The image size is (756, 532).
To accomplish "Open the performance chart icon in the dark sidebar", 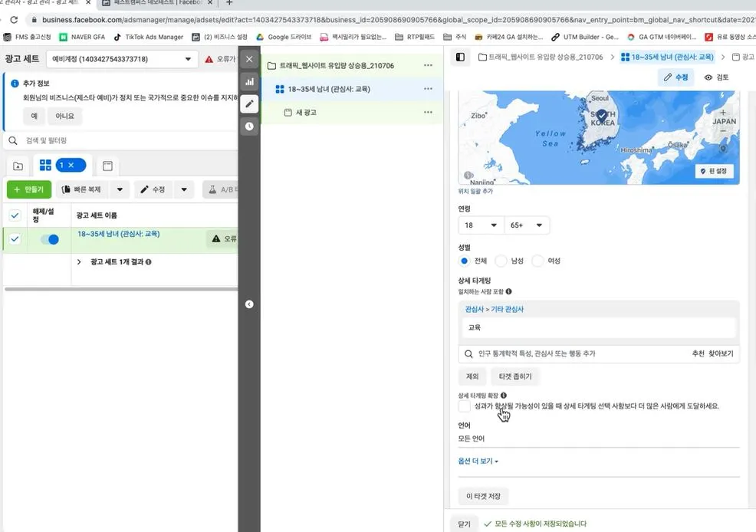I will pyautogui.click(x=248, y=80).
